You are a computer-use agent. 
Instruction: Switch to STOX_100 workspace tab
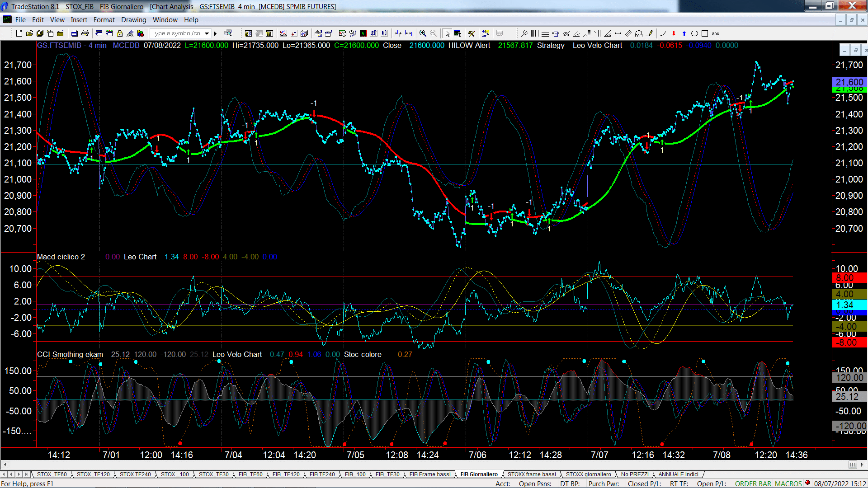click(175, 474)
